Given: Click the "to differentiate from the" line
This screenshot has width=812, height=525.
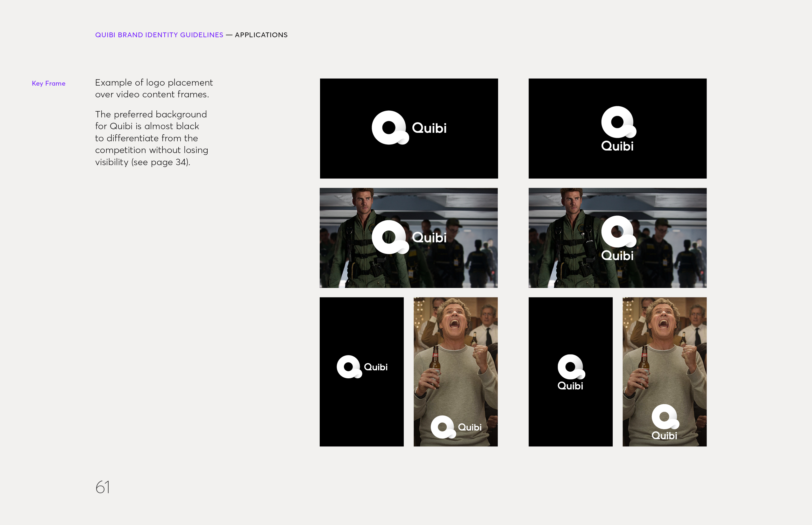Looking at the screenshot, I should [x=146, y=138].
